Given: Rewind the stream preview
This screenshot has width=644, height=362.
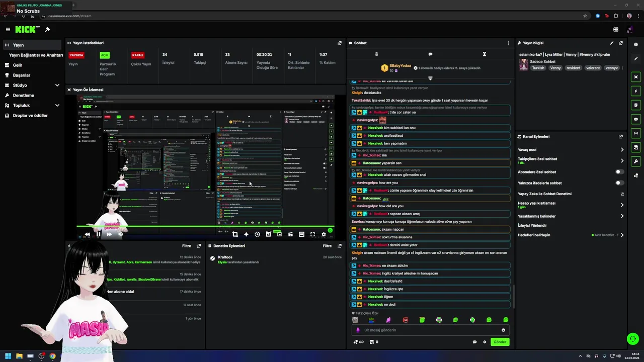Looking at the screenshot, I should (87, 234).
